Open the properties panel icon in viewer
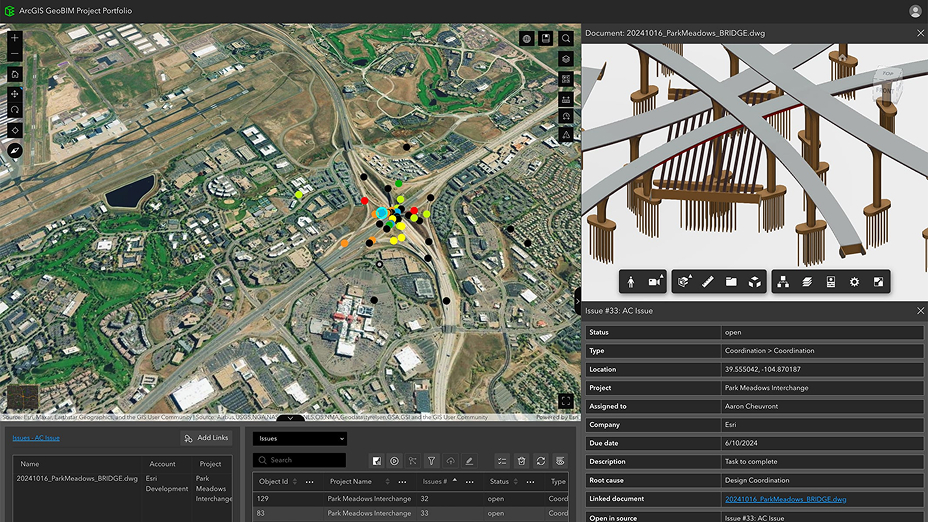Viewport: 928px width, 523px height. tap(831, 282)
